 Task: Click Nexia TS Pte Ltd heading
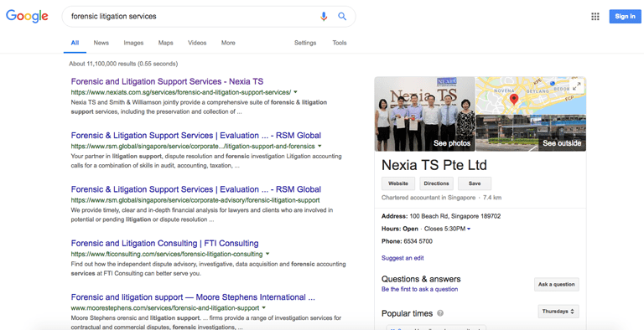(434, 165)
